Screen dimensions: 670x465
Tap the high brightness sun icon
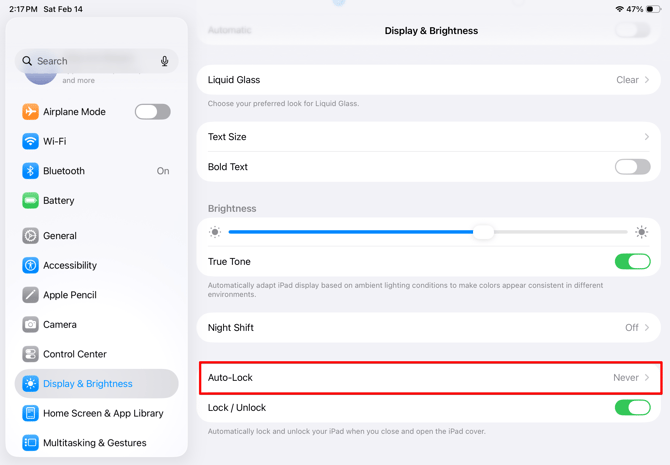pos(641,232)
